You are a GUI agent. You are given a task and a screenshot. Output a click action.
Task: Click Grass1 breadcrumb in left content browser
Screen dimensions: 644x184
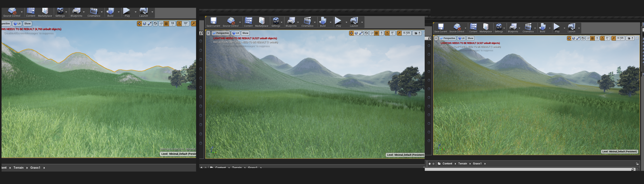pyautogui.click(x=35, y=168)
